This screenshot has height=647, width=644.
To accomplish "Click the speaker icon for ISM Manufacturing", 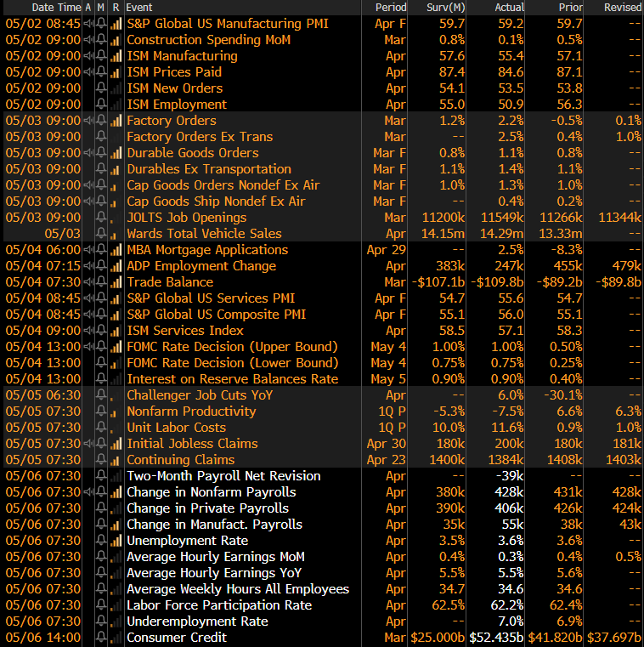I will (x=88, y=56).
